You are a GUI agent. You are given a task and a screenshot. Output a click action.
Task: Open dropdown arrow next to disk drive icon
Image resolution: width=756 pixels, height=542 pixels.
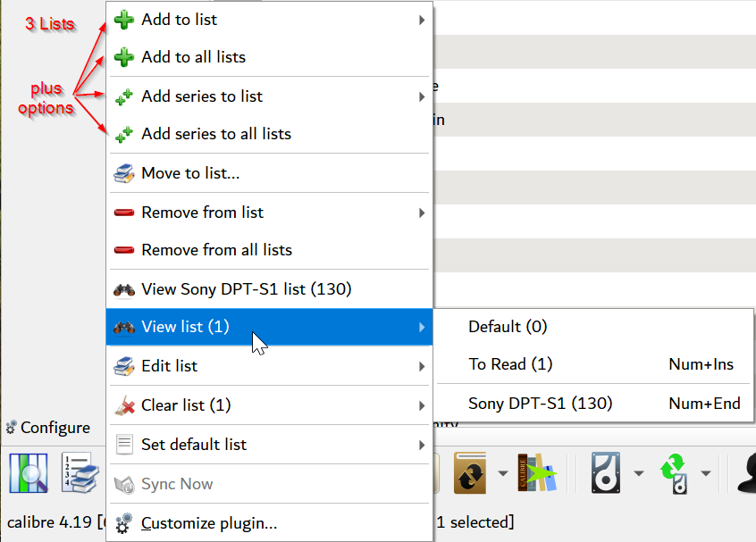[638, 473]
